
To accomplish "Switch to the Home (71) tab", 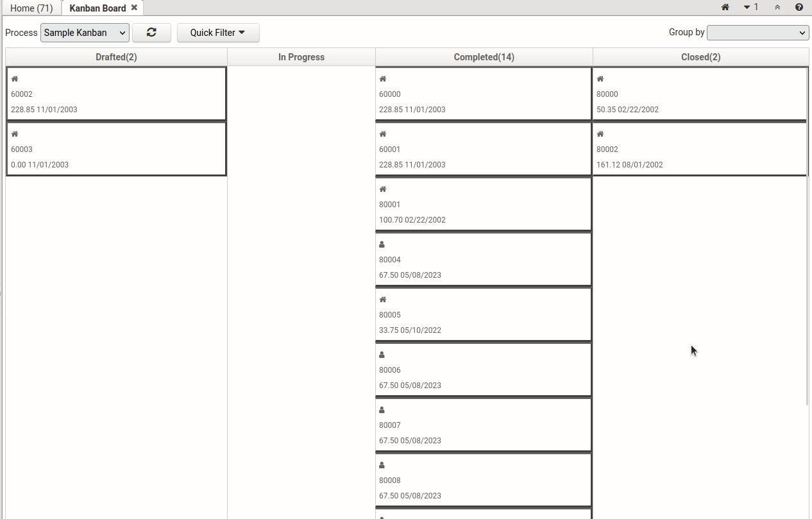I will [x=31, y=8].
